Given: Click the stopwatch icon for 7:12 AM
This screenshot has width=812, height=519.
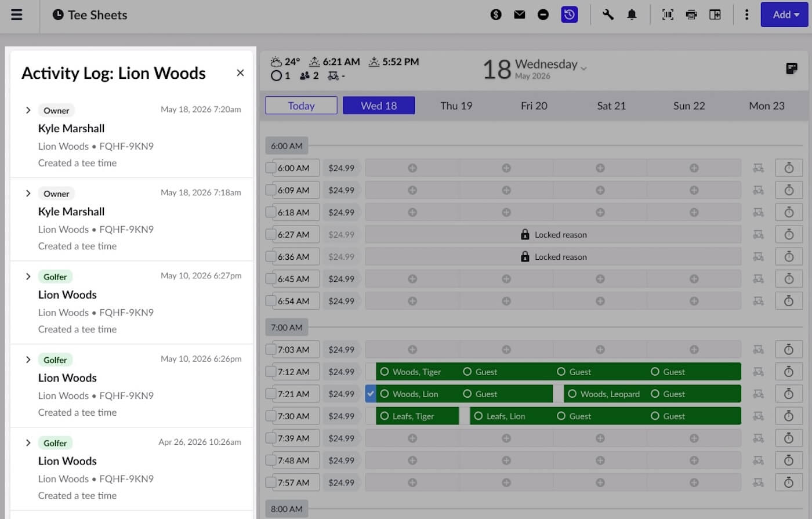Looking at the screenshot, I should coord(789,372).
